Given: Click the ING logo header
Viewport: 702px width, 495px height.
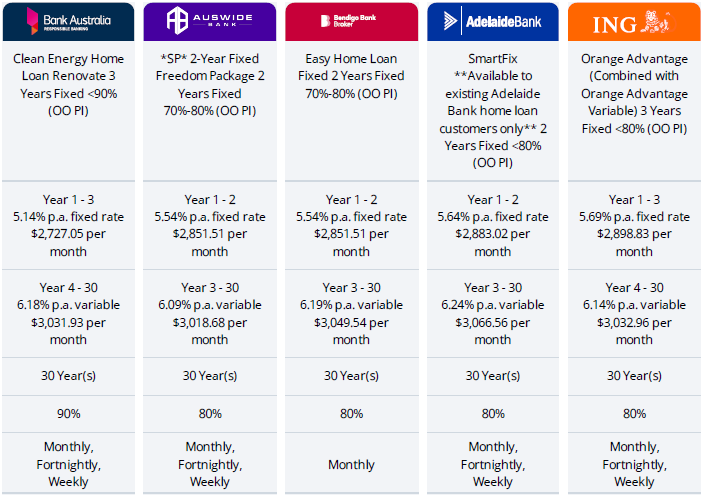Looking at the screenshot, I should point(634,21).
